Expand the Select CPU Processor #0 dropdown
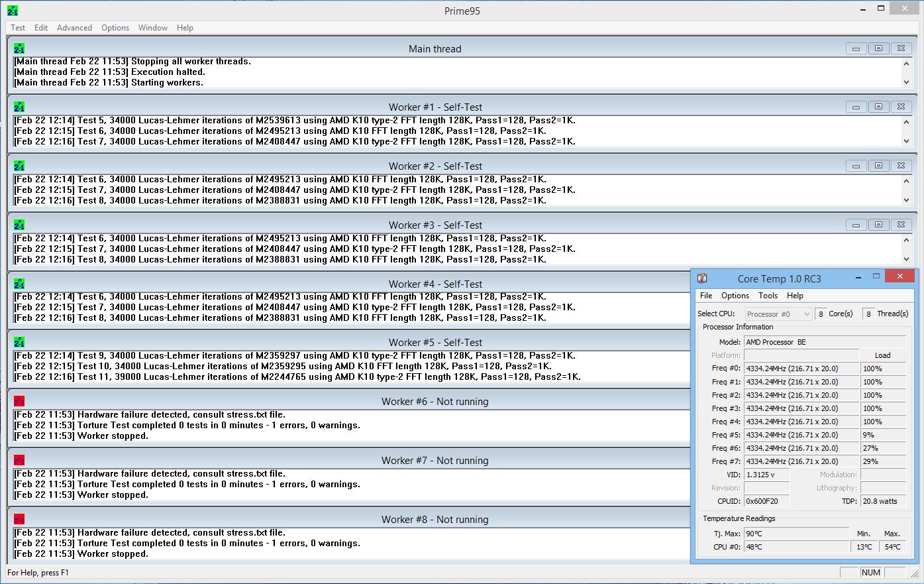The height and width of the screenshot is (584, 924). coord(778,314)
